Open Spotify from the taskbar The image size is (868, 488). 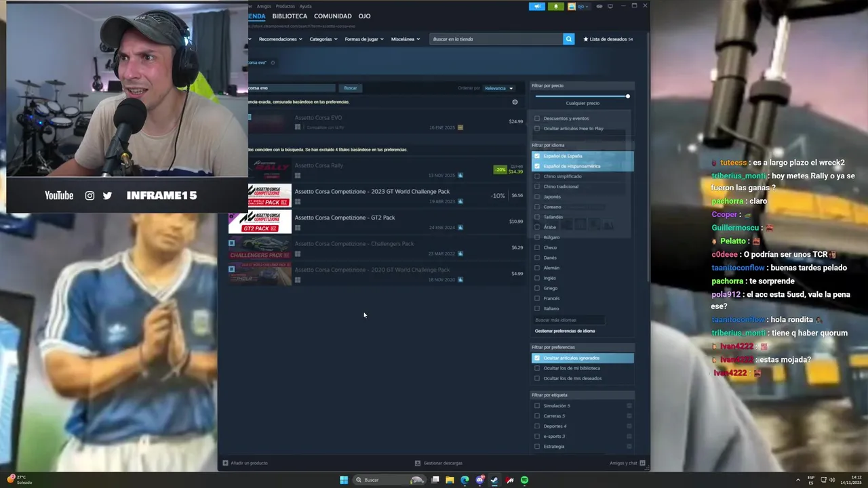(524, 480)
